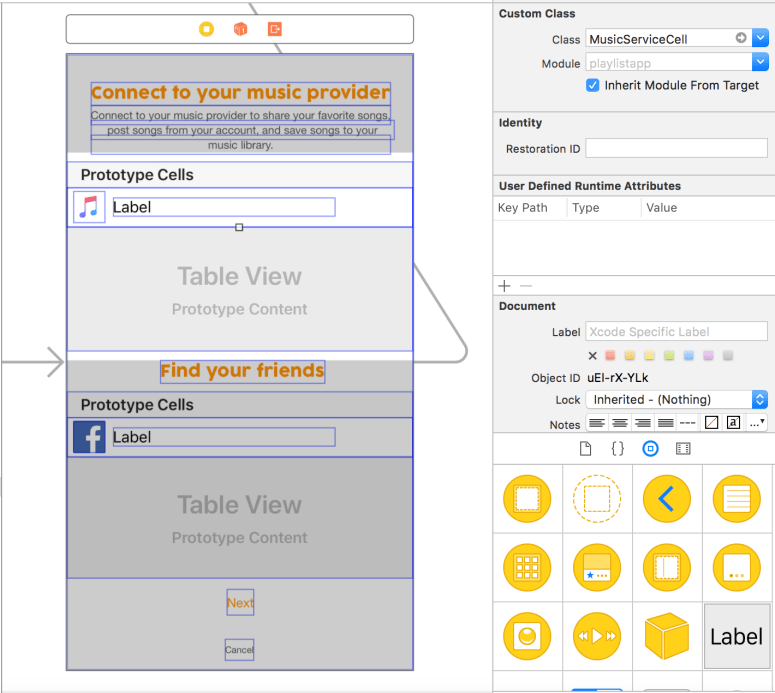Image resolution: width=775 pixels, height=693 pixels.
Task: Click the Exit icon in scene dock
Action: tap(275, 29)
